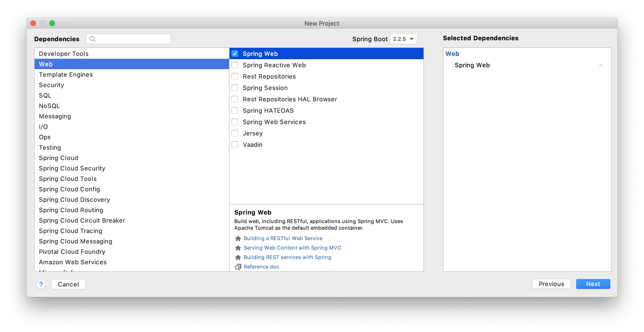This screenshot has width=644, height=332.
Task: Check the Jersey dependency checkbox
Action: point(235,133)
